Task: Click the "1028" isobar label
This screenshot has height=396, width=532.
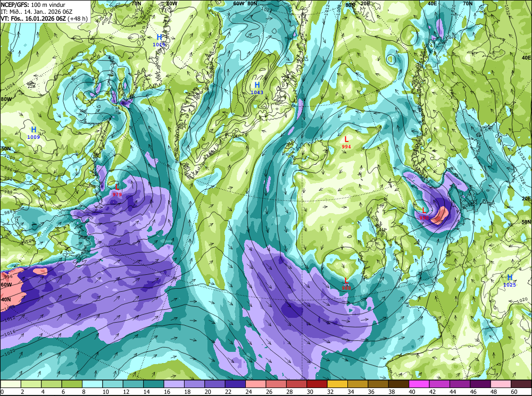Action: tap(522, 180)
